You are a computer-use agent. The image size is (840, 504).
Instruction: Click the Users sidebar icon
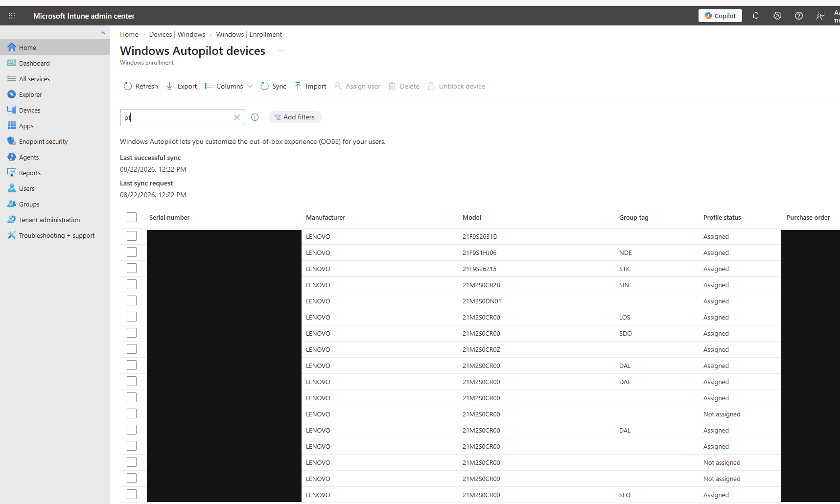click(x=12, y=188)
